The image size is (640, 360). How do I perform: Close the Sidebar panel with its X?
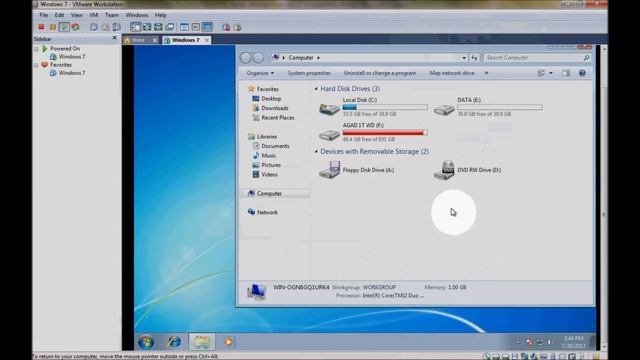(x=114, y=38)
